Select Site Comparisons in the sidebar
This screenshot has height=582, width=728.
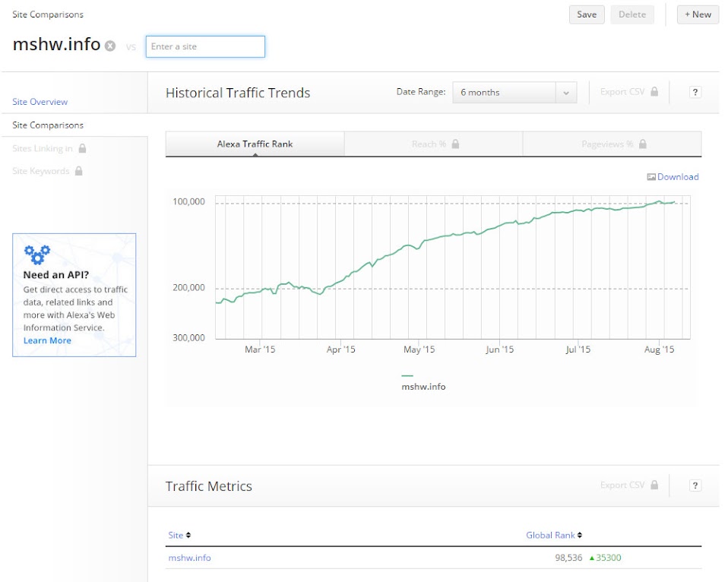(x=48, y=125)
